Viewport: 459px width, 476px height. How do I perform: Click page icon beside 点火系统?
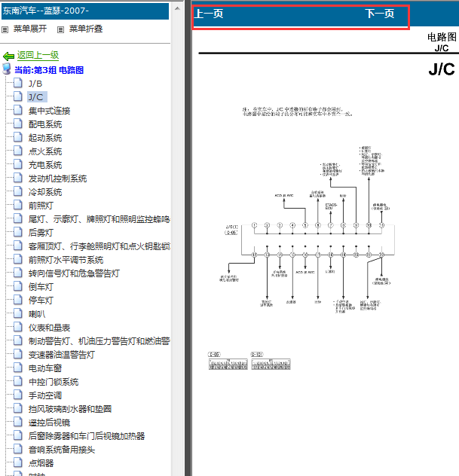[x=18, y=151]
